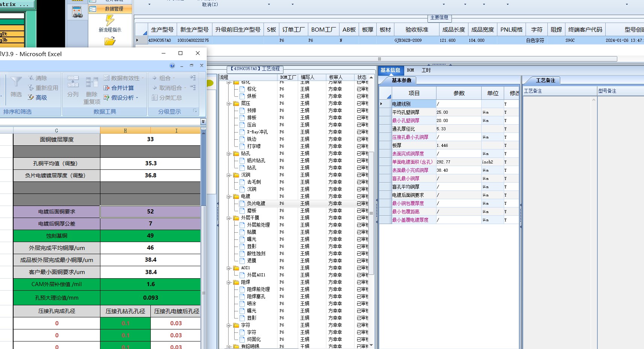Select the X-Ray冲孔 step

coord(258,132)
